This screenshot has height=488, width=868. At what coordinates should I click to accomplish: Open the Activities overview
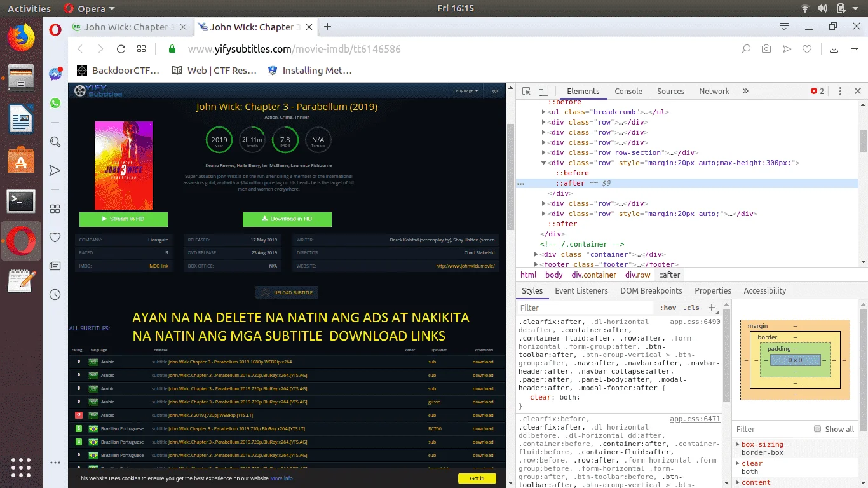pyautogui.click(x=29, y=8)
